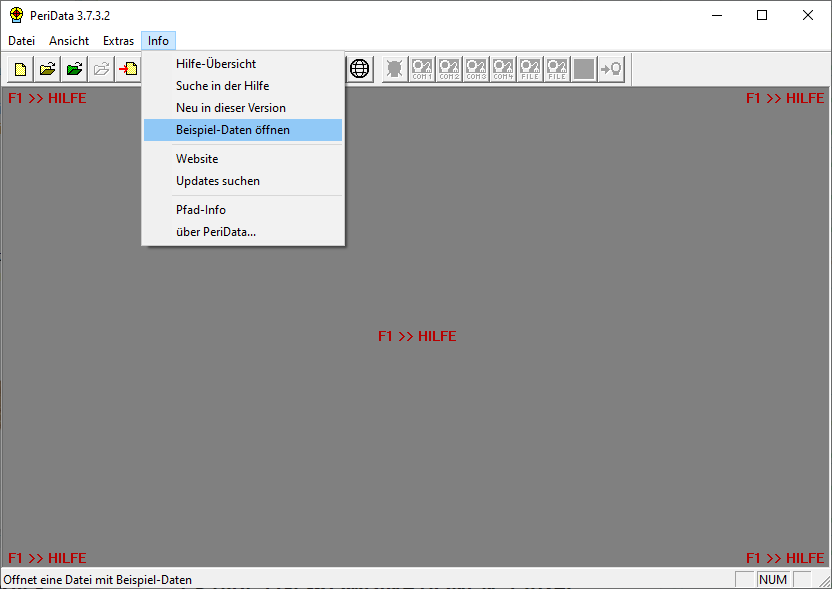Close the Info menu via its title
The width and height of the screenshot is (832, 589).
[158, 41]
